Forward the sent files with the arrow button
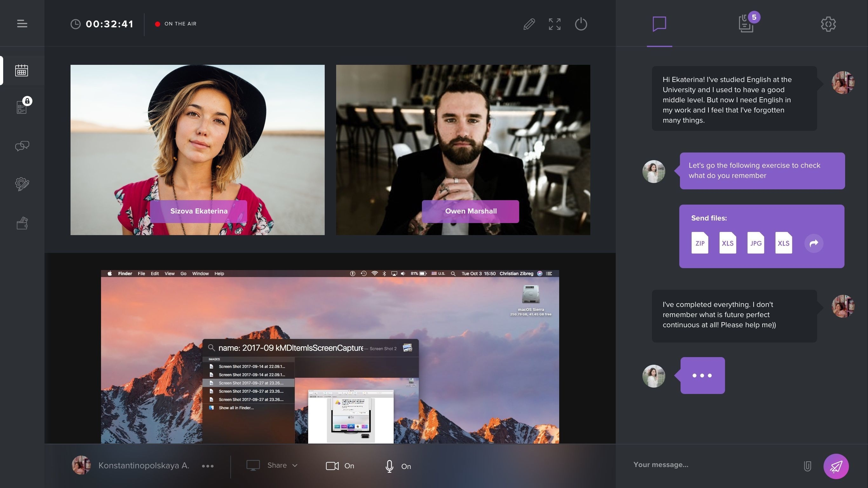The height and width of the screenshot is (488, 868). point(814,243)
